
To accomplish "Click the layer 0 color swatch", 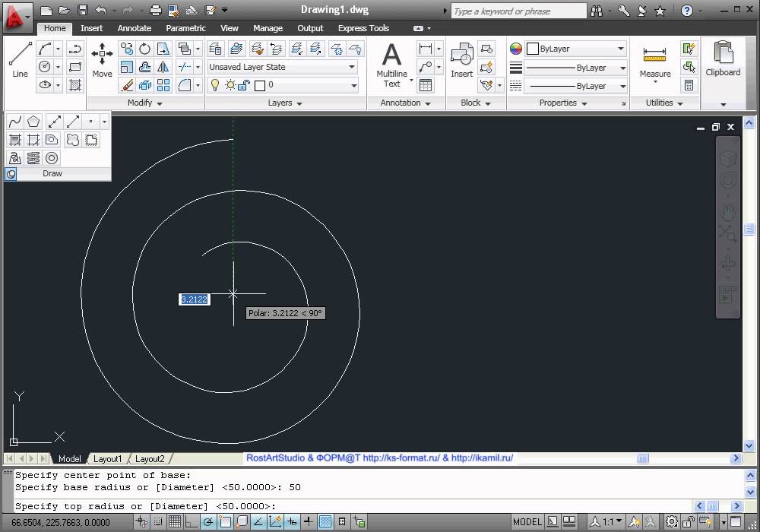I will click(x=260, y=86).
